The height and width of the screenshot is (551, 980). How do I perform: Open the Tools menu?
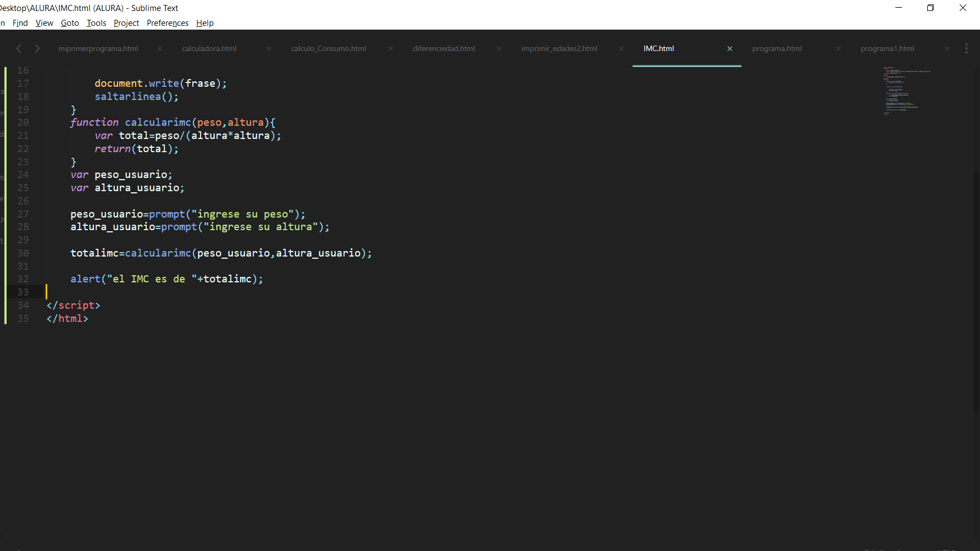pos(97,23)
